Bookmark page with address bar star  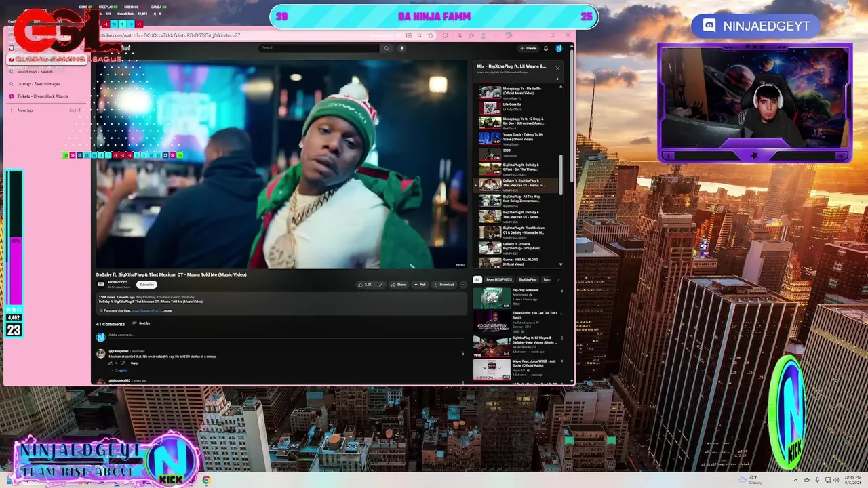pos(430,35)
